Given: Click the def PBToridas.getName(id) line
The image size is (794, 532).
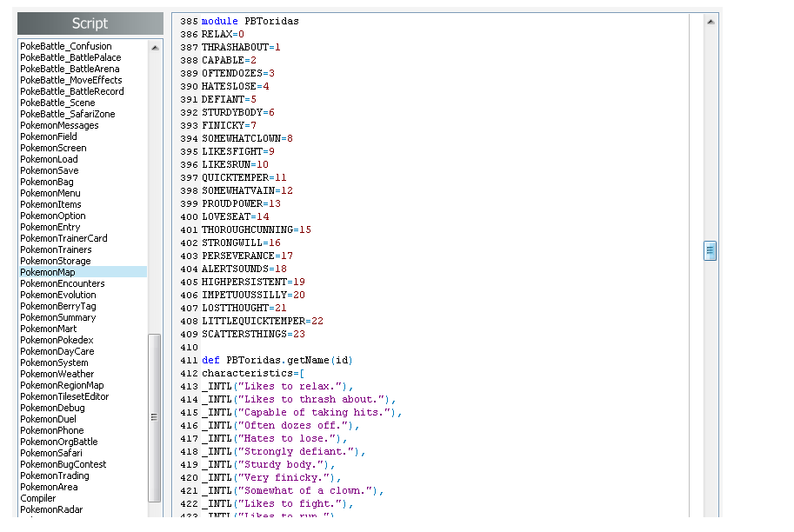Looking at the screenshot, I should point(277,360).
